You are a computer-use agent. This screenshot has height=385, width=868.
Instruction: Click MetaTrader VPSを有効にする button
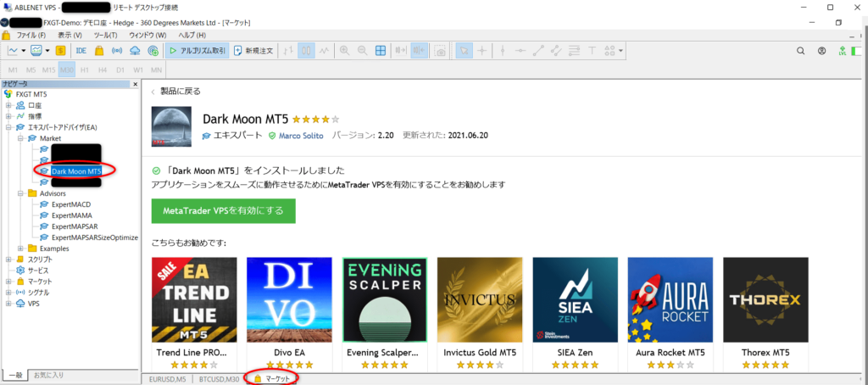(x=223, y=211)
